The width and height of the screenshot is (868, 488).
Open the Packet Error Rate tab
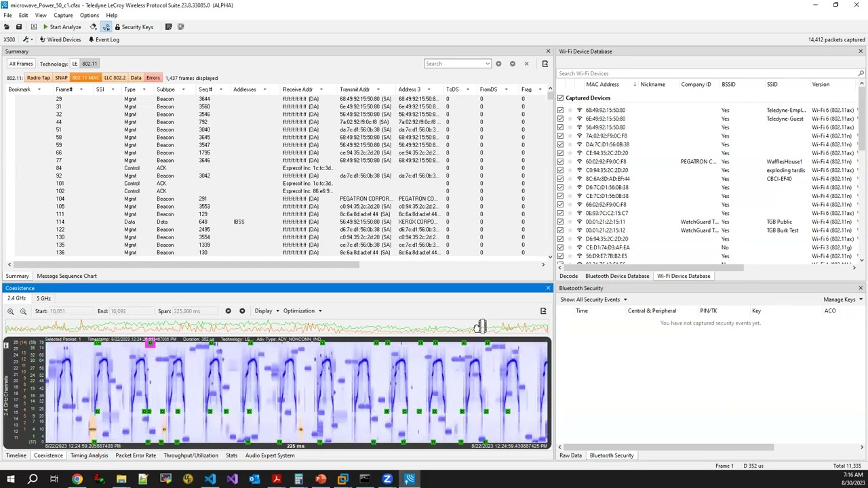click(x=136, y=455)
